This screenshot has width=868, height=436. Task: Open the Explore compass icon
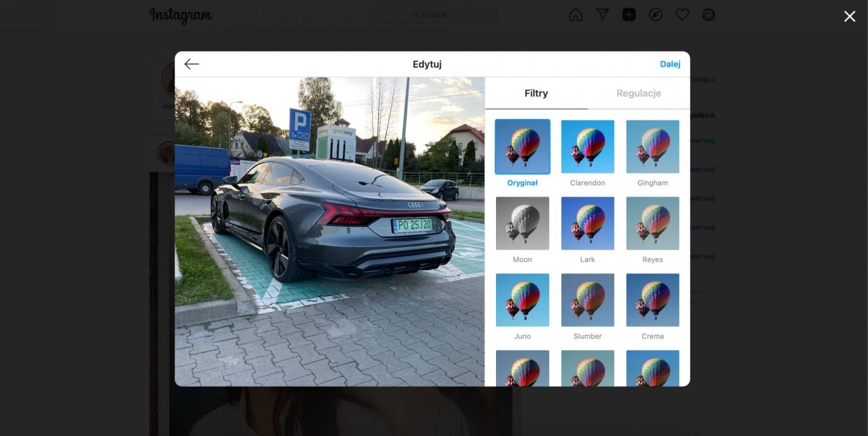(655, 15)
